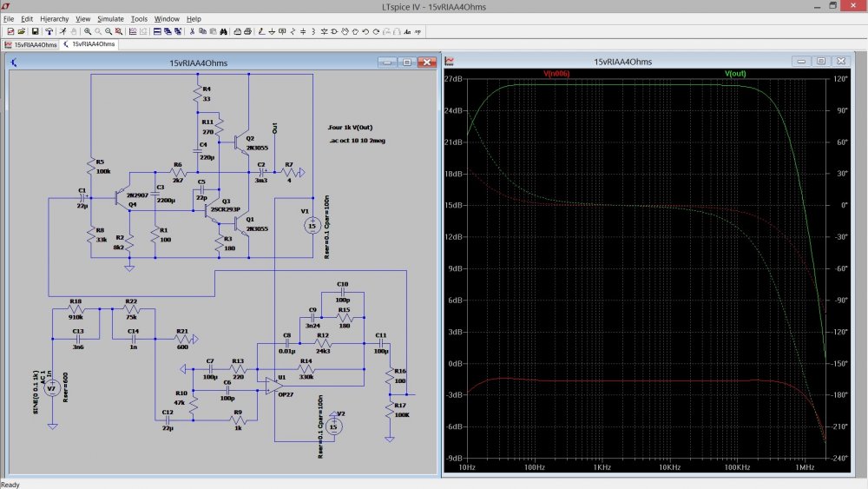Open the Simulate menu
Image resolution: width=868 pixels, height=489 pixels.
pos(110,18)
